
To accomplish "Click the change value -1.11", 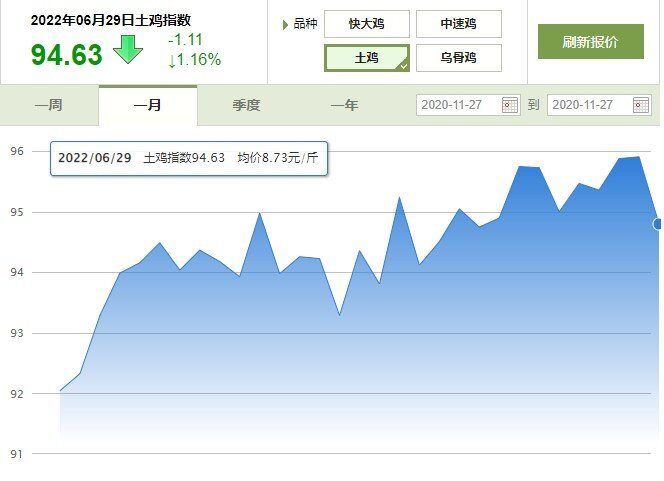I will [185, 40].
